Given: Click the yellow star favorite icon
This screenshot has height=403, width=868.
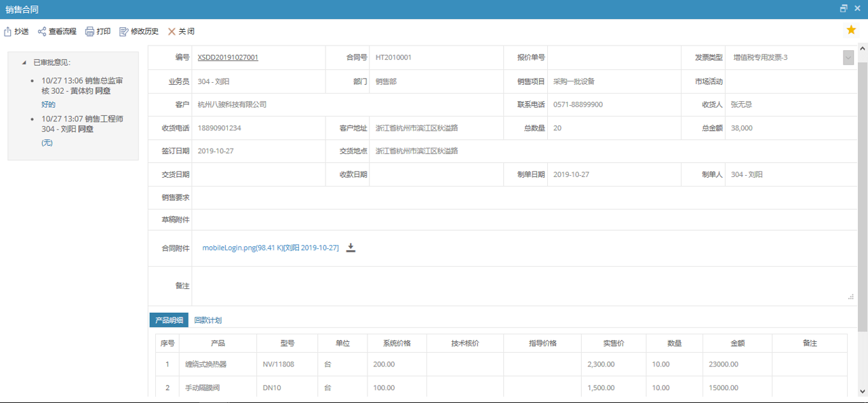Looking at the screenshot, I should coord(851,30).
